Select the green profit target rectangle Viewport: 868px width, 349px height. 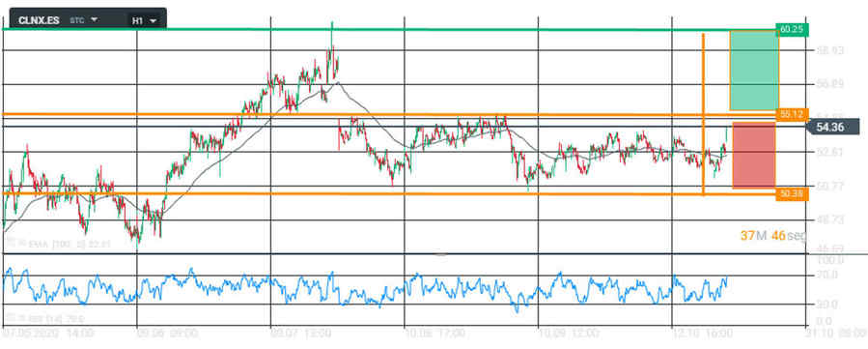[754, 71]
